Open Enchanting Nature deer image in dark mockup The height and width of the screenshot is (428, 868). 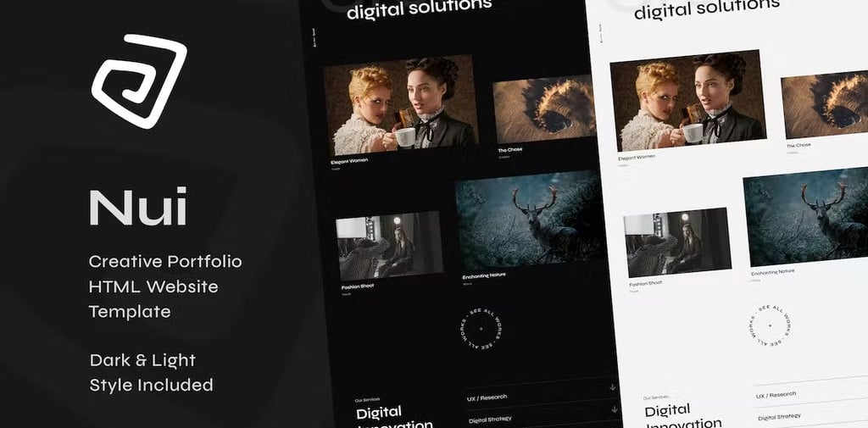528,220
